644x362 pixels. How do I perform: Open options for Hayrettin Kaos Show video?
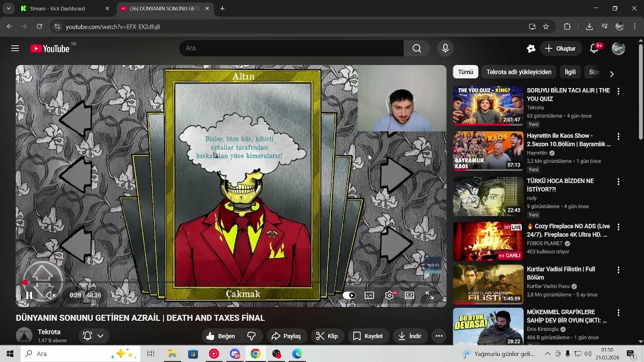[618, 136]
